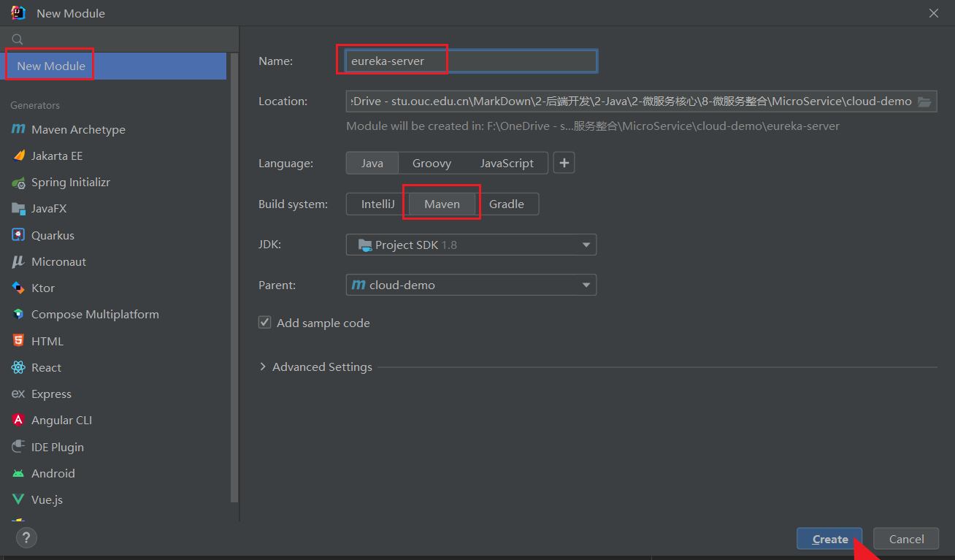
Task: Select Android generator label
Action: point(53,473)
